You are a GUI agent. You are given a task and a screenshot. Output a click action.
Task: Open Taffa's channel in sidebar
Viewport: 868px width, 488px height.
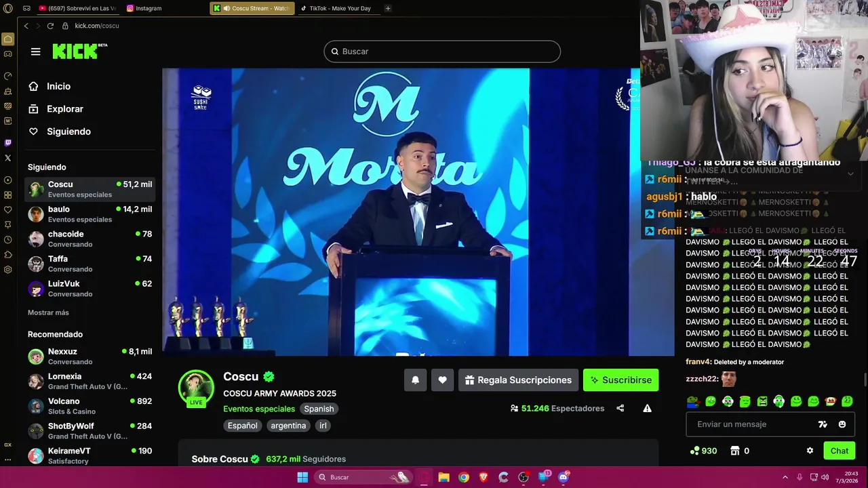(x=90, y=264)
